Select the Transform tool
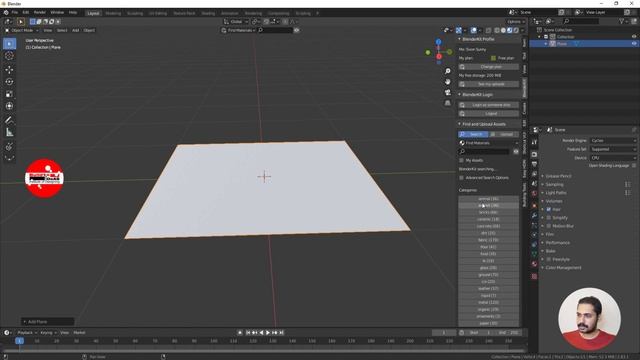The width and height of the screenshot is (640, 360). click(9, 106)
